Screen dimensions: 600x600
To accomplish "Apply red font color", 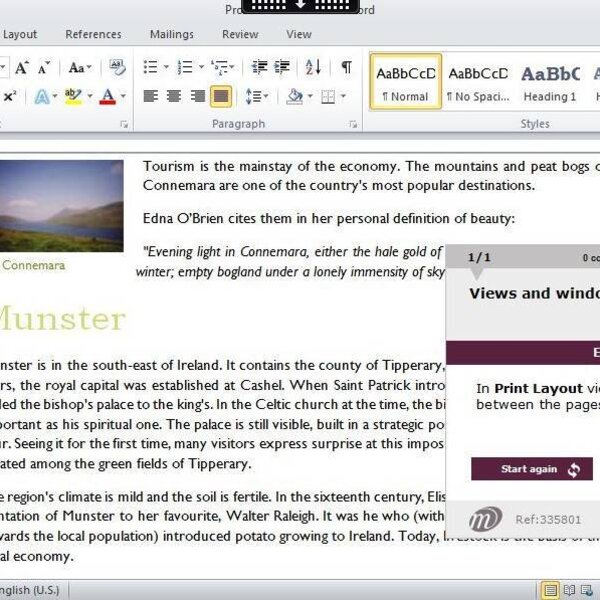I will pos(108,96).
